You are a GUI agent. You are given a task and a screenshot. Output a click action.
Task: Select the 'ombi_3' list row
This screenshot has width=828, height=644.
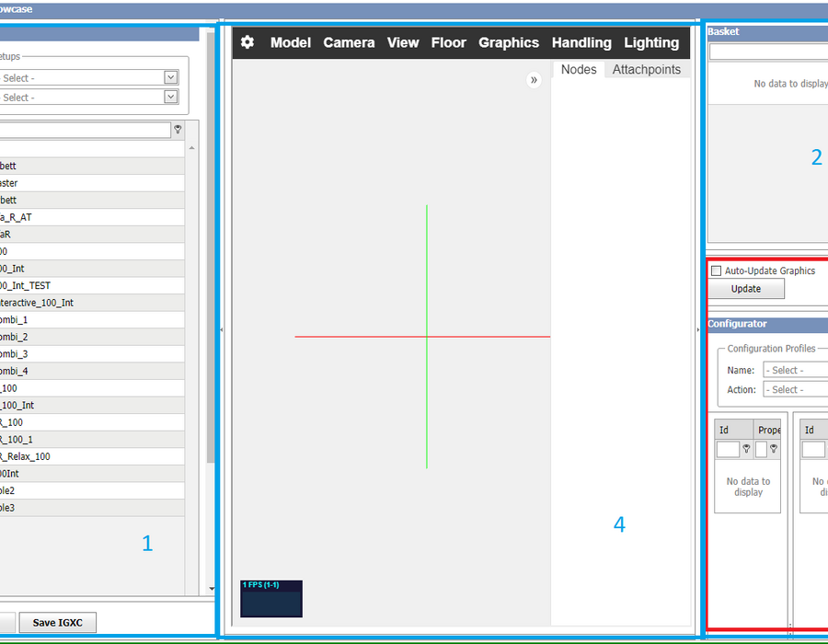click(92, 353)
